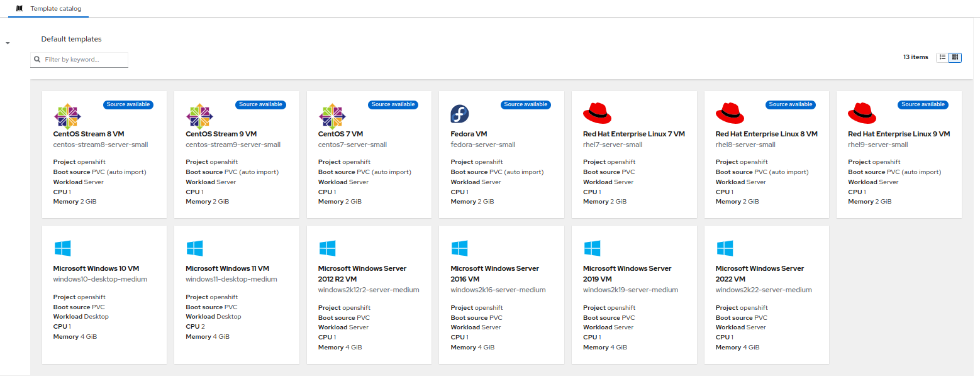Click the Windows 10 logo icon
This screenshot has width=980, height=384.
point(62,248)
